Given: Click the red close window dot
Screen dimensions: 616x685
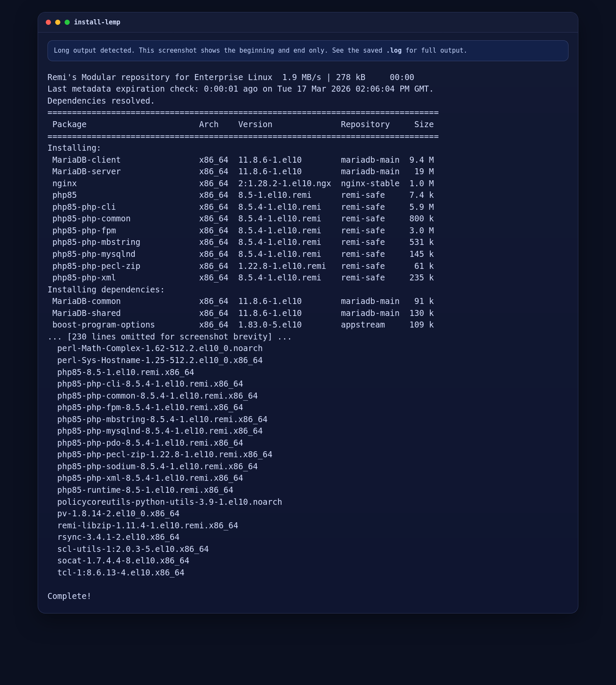Looking at the screenshot, I should point(48,22).
